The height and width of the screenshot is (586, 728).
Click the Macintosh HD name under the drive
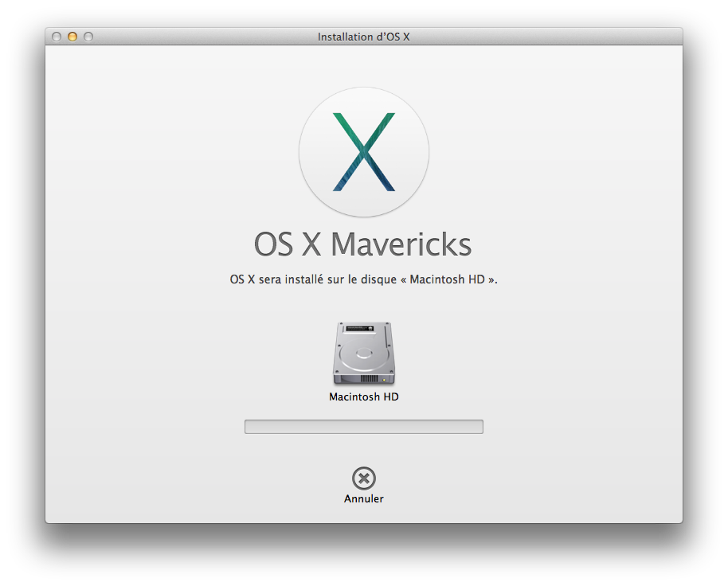(x=363, y=397)
